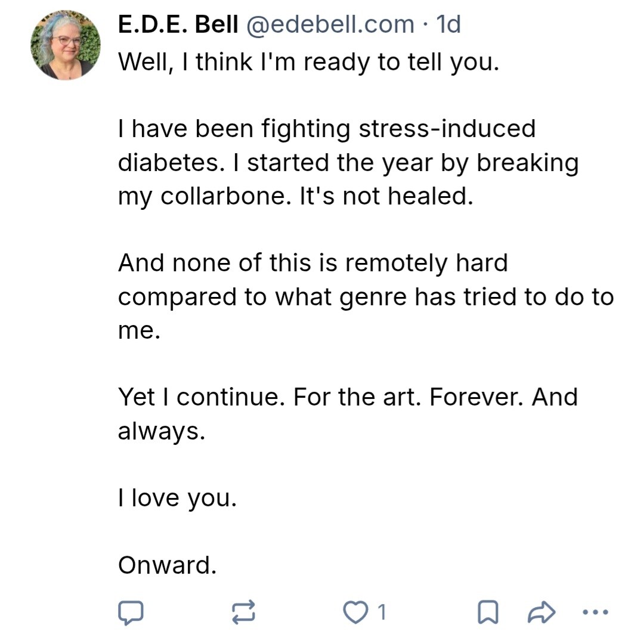Click the words "stress-induced" in the post
The width and height of the screenshot is (644, 644).
[x=447, y=129]
